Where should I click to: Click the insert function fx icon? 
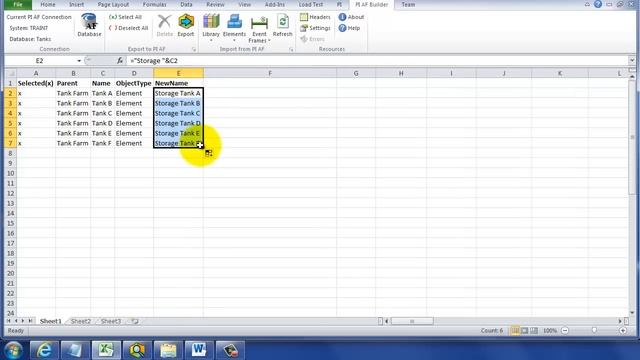pos(120,60)
